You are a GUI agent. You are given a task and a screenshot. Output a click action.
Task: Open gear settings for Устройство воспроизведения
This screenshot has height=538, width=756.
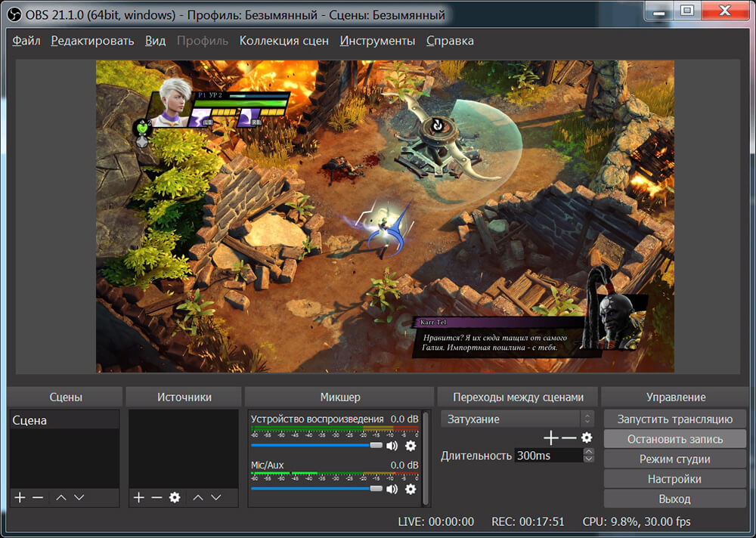(411, 446)
